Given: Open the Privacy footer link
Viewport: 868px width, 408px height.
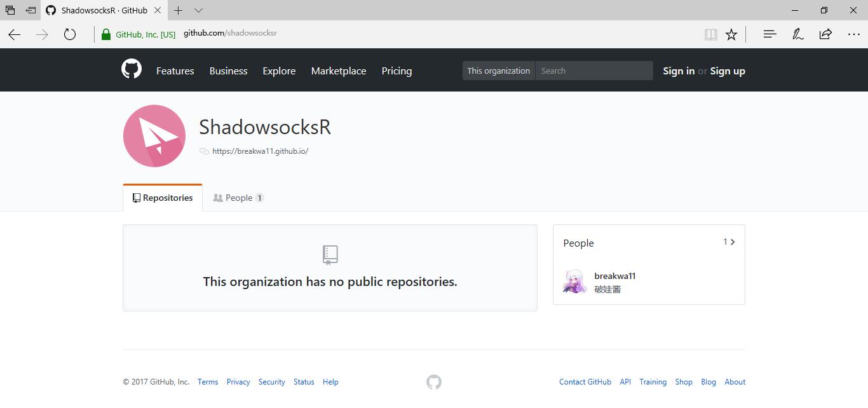Looking at the screenshot, I should (x=238, y=382).
